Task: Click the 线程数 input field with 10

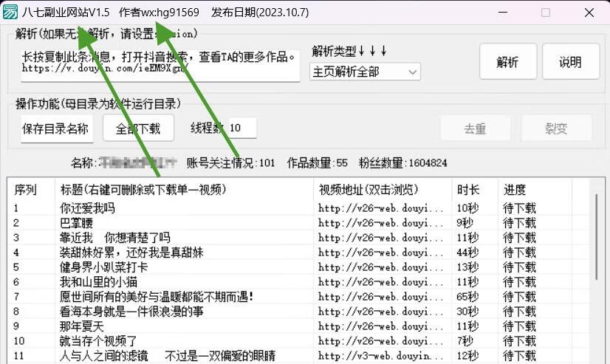Action: (x=242, y=128)
